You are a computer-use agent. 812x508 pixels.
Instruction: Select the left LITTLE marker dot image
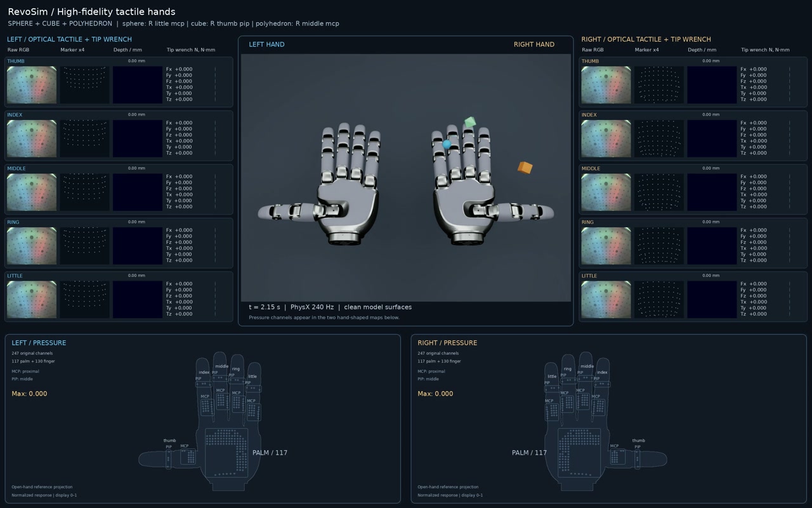[84, 300]
